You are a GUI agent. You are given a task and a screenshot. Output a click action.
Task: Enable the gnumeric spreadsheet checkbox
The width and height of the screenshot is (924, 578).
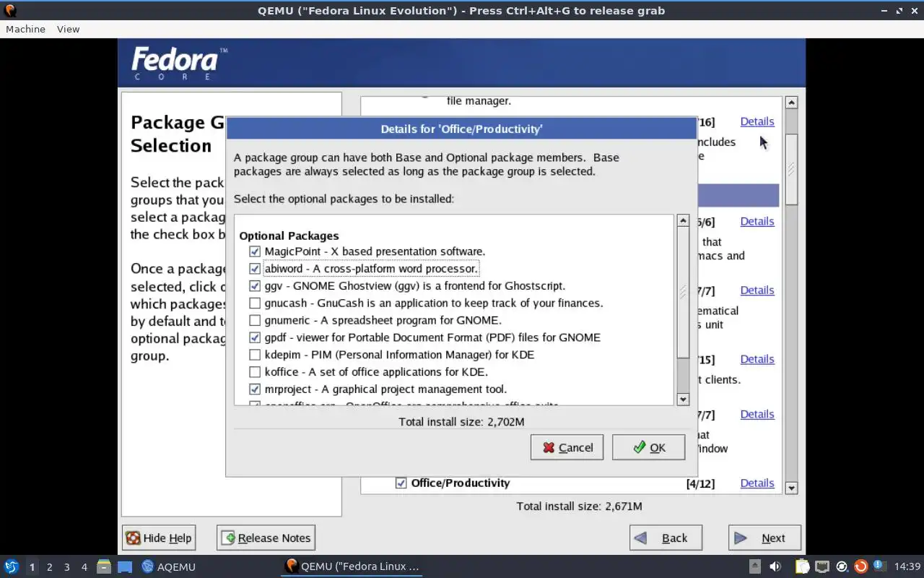(255, 320)
